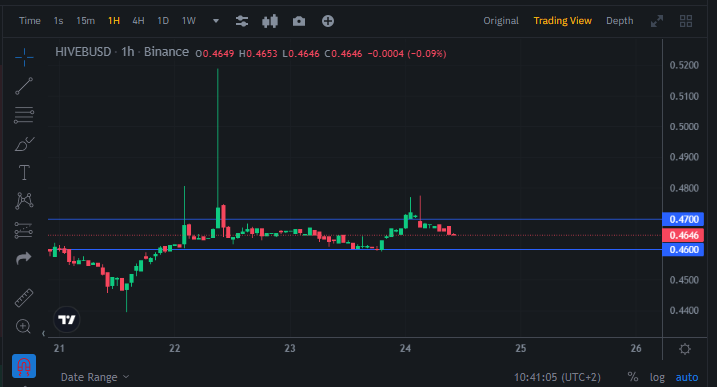The height and width of the screenshot is (387, 717).
Task: Click the plus add-indicator icon
Action: click(328, 21)
